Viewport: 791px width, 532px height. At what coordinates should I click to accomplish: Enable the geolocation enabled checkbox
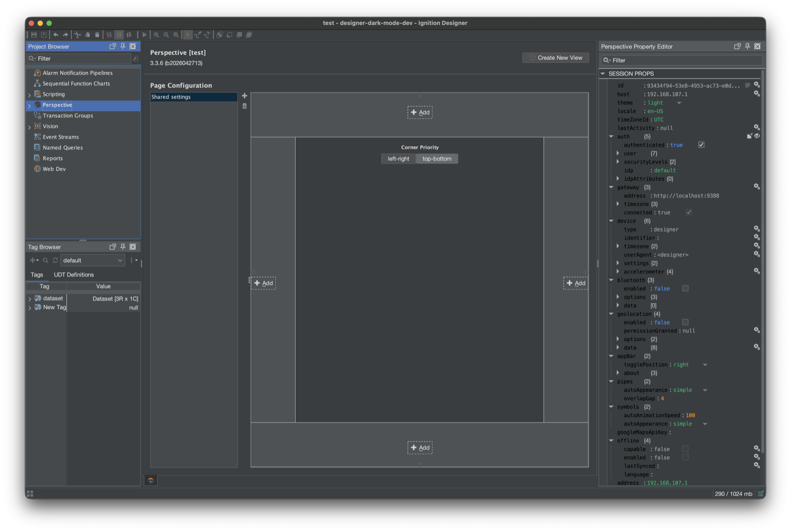(x=685, y=322)
